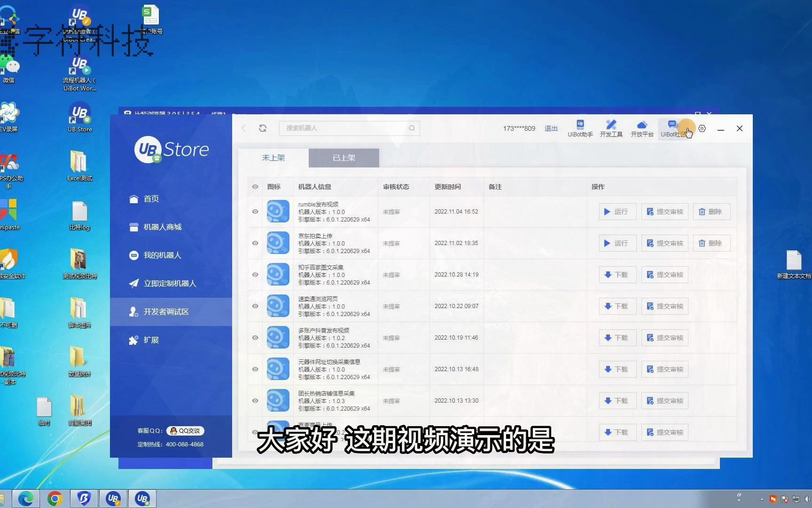Switch to the 已上架 tab
Viewport: 812px width, 508px height.
[344, 158]
